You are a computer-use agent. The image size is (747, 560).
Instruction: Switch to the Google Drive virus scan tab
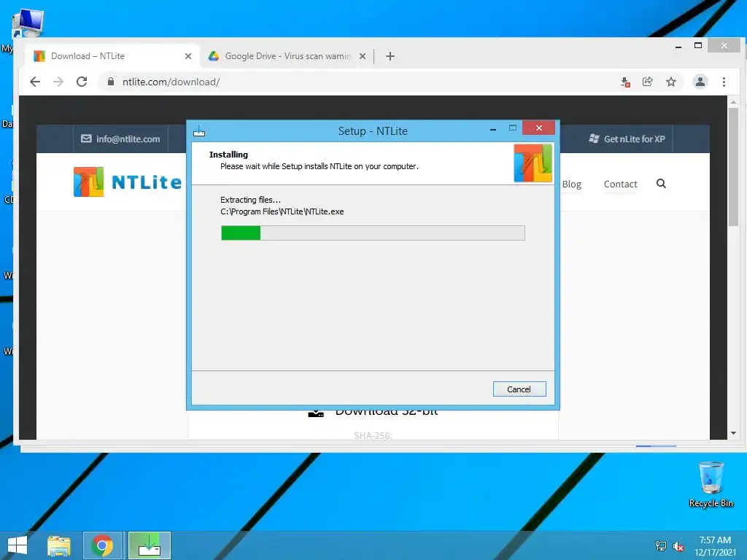point(287,56)
